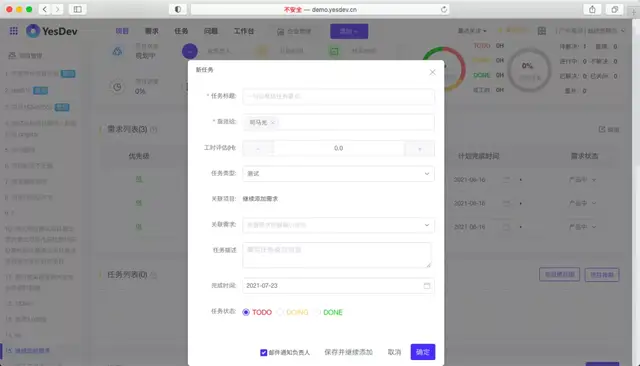Click the assignee selection field

(x=338, y=122)
